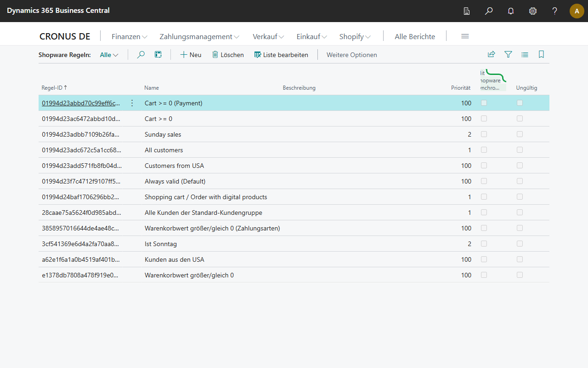Expand the Shopify menu

(355, 36)
